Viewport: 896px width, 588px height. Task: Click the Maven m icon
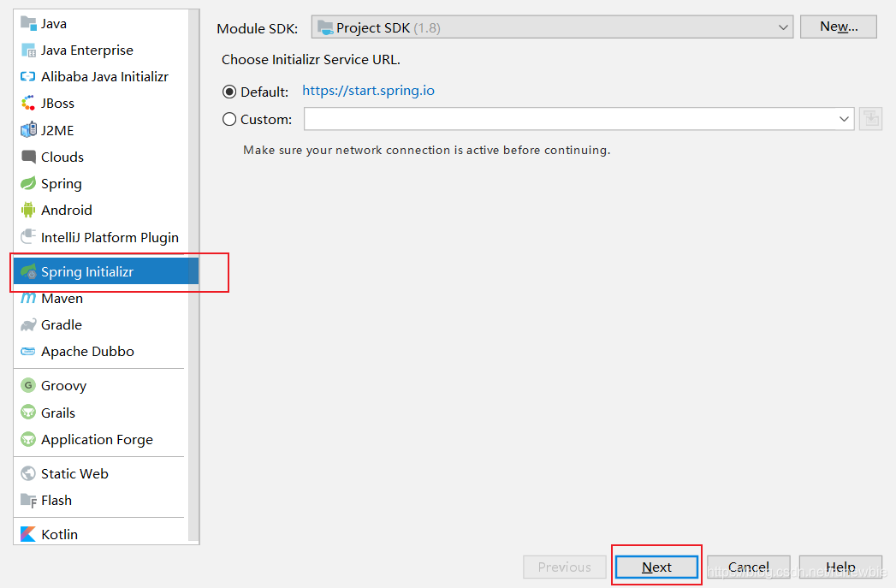[28, 298]
